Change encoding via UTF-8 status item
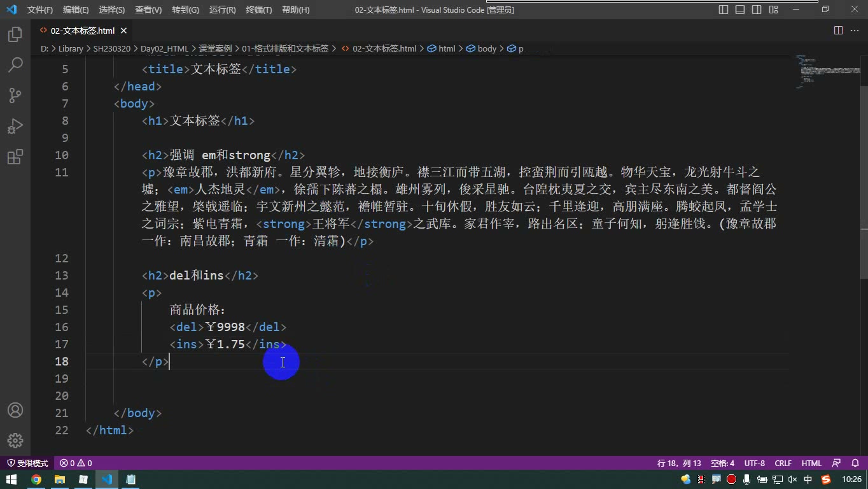The width and height of the screenshot is (868, 489). click(755, 463)
